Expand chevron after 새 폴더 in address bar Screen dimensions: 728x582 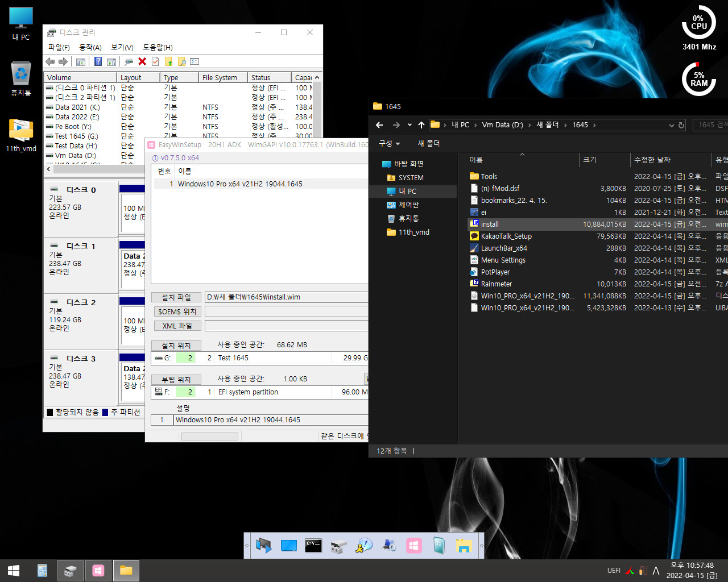[x=565, y=125]
